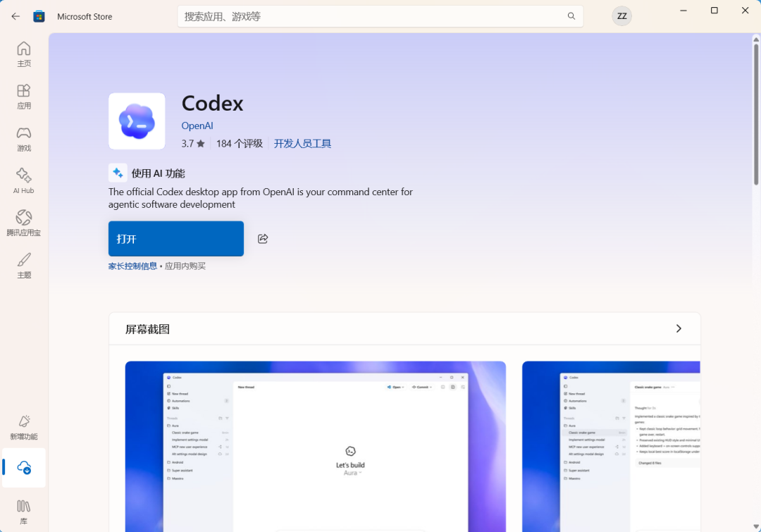761x532 pixels.
Task: Open 家长控制信息 link
Action: (132, 266)
